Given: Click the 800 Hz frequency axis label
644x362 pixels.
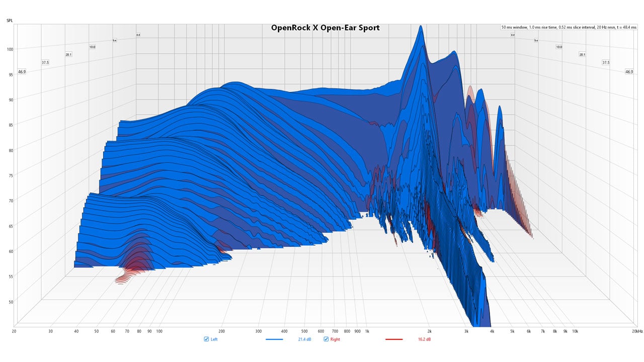Looking at the screenshot, I should (347, 331).
